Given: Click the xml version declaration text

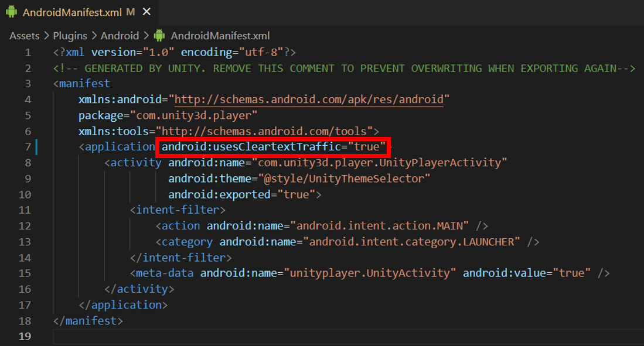Looking at the screenshot, I should [x=175, y=52].
